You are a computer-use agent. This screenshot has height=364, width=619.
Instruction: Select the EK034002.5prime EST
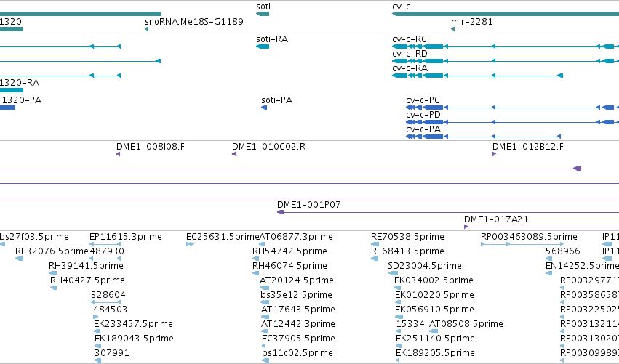(434, 280)
